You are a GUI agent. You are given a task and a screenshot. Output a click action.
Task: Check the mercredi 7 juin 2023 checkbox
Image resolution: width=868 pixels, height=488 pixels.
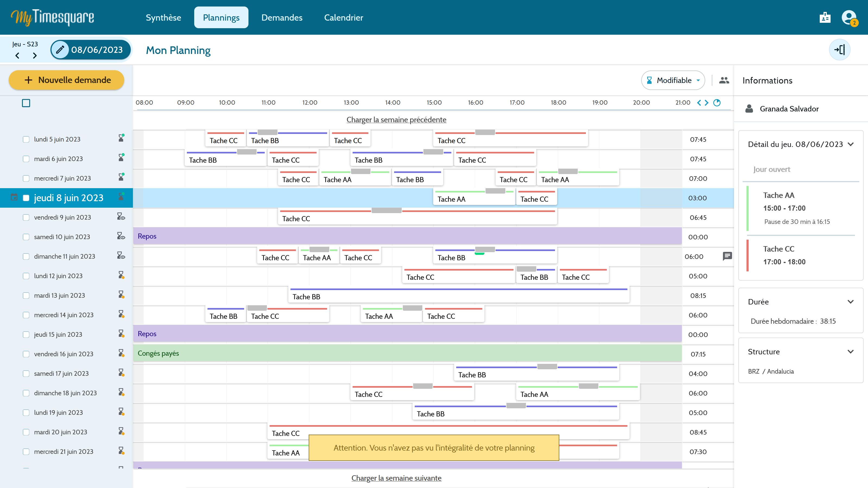26,178
